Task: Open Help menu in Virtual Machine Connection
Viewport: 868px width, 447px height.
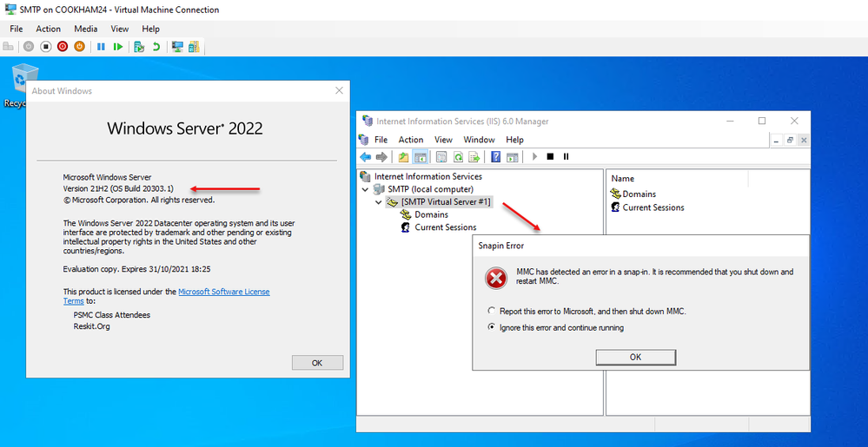Action: tap(150, 29)
